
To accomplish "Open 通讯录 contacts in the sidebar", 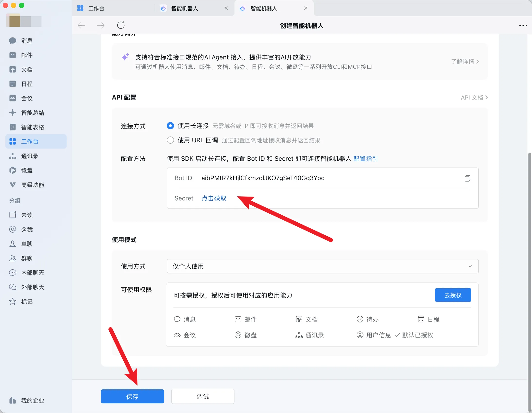I will point(36,156).
